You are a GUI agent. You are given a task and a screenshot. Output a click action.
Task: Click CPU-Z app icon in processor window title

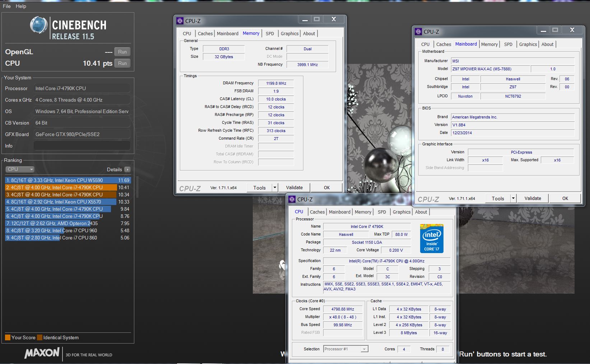tap(292, 199)
